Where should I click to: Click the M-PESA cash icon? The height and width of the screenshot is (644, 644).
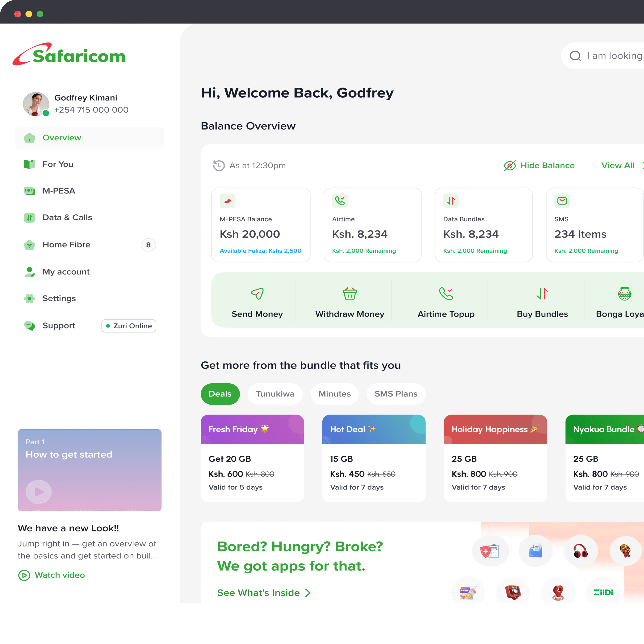pyautogui.click(x=29, y=191)
